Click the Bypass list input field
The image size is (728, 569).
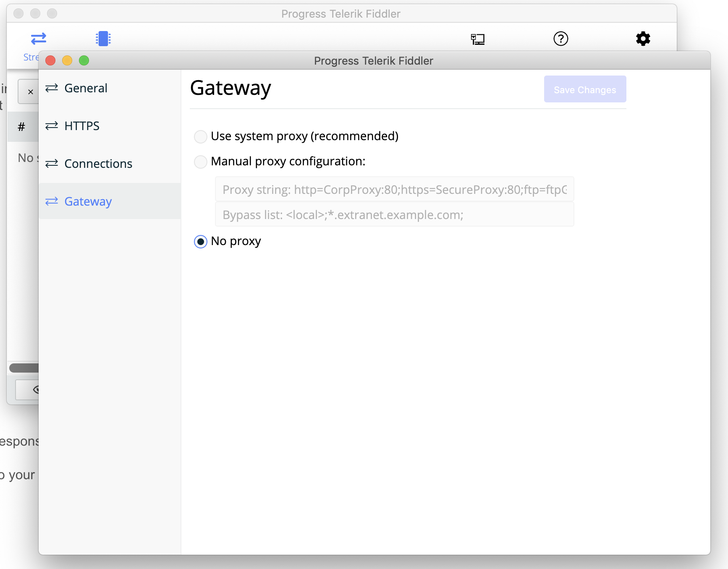(394, 215)
